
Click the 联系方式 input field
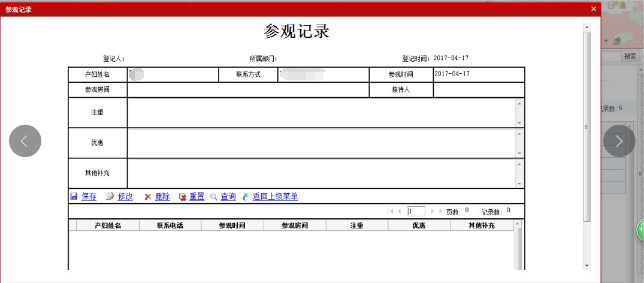[323, 75]
